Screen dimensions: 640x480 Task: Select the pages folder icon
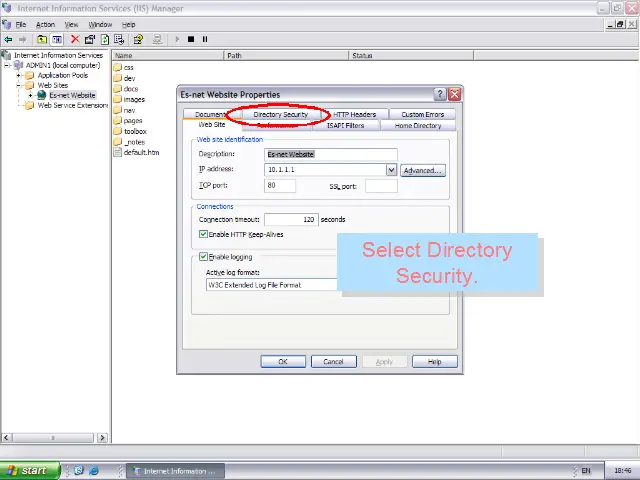(118, 120)
